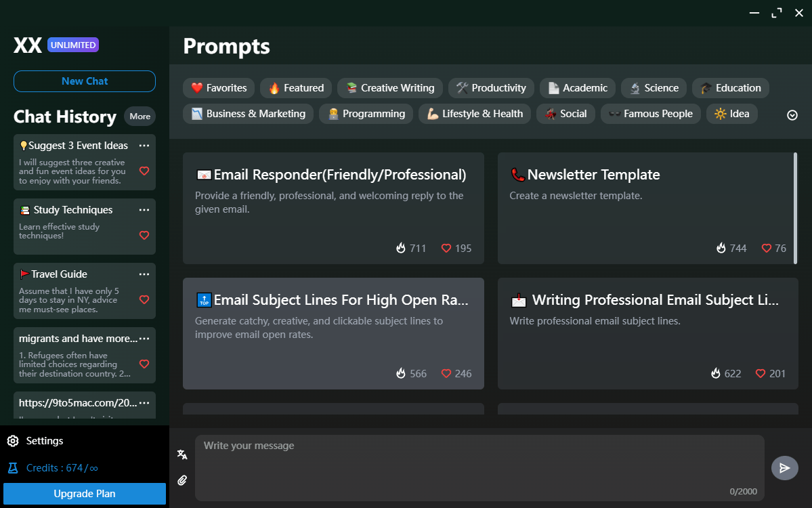Image resolution: width=812 pixels, height=508 pixels.
Task: Click the flame icon on Newsletter Template card
Action: pyautogui.click(x=721, y=249)
